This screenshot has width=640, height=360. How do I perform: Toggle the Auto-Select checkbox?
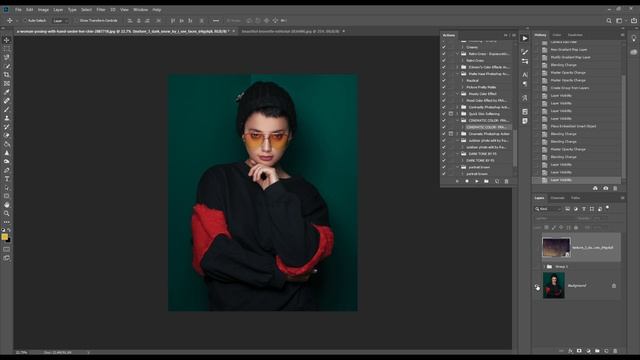pos(25,20)
